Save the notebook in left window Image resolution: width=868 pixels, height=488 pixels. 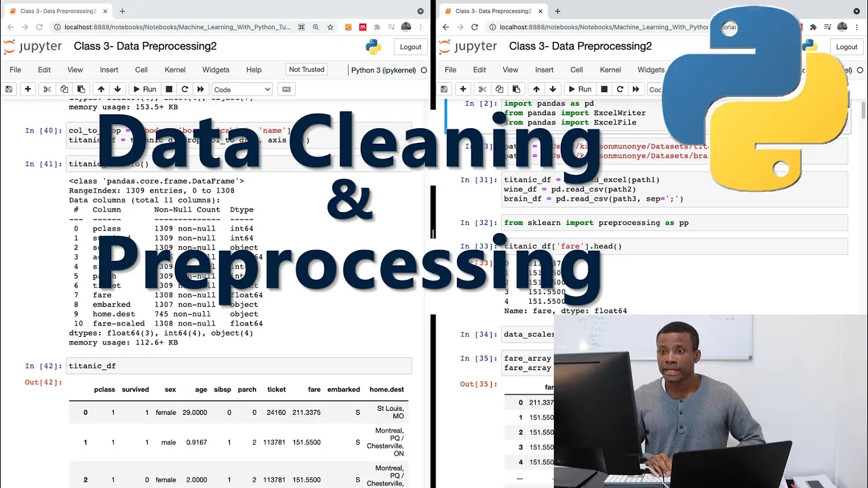point(9,89)
